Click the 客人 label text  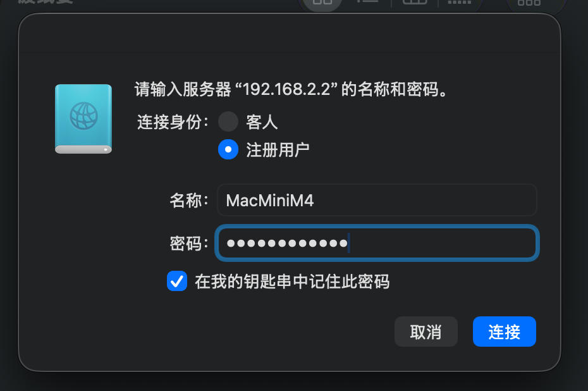[x=262, y=122]
